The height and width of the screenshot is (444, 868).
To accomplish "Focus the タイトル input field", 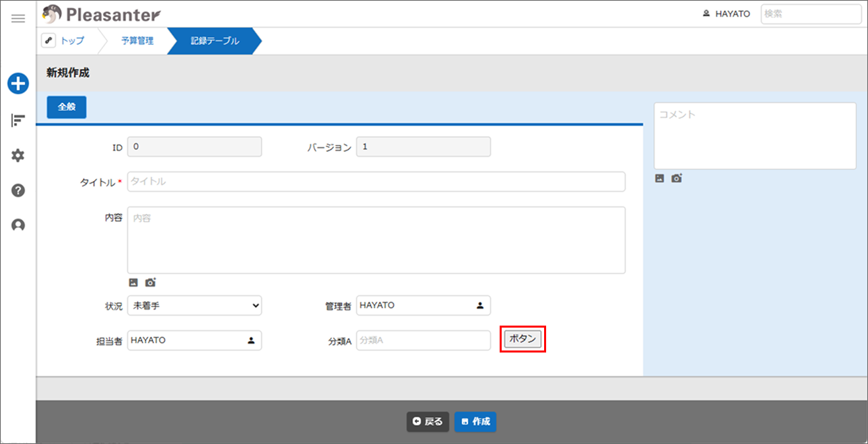I will click(x=376, y=182).
